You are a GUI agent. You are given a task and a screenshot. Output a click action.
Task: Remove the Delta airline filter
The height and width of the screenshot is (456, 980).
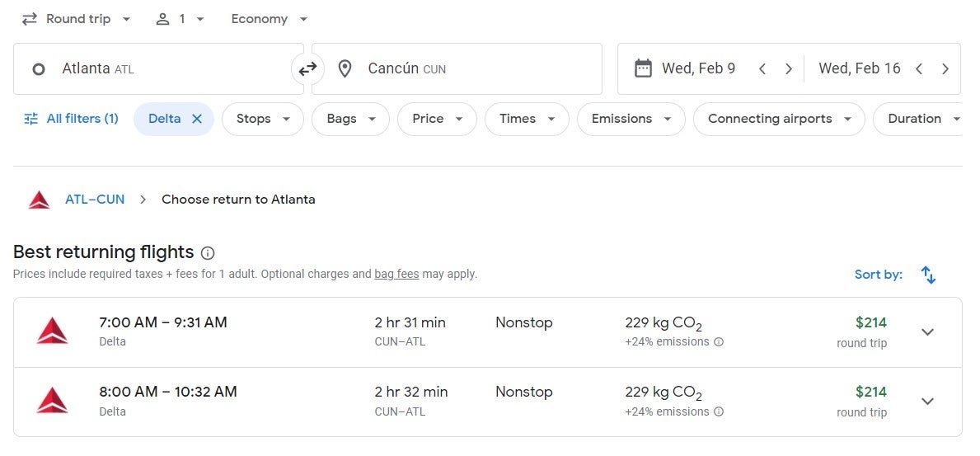click(x=197, y=119)
